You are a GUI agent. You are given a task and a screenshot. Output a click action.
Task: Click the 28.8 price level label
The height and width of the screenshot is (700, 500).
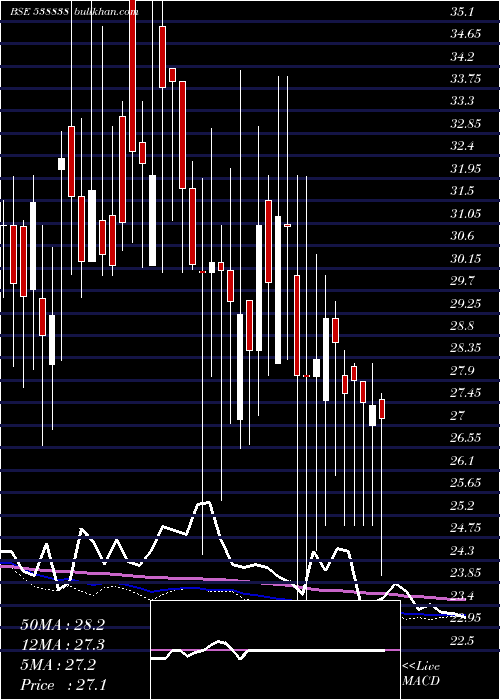pos(462,326)
